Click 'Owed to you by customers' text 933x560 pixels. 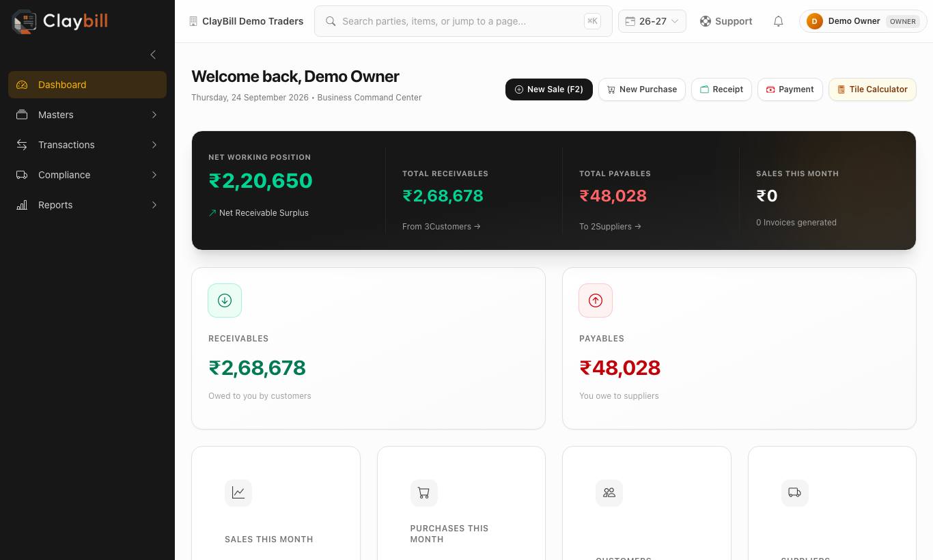(x=260, y=396)
